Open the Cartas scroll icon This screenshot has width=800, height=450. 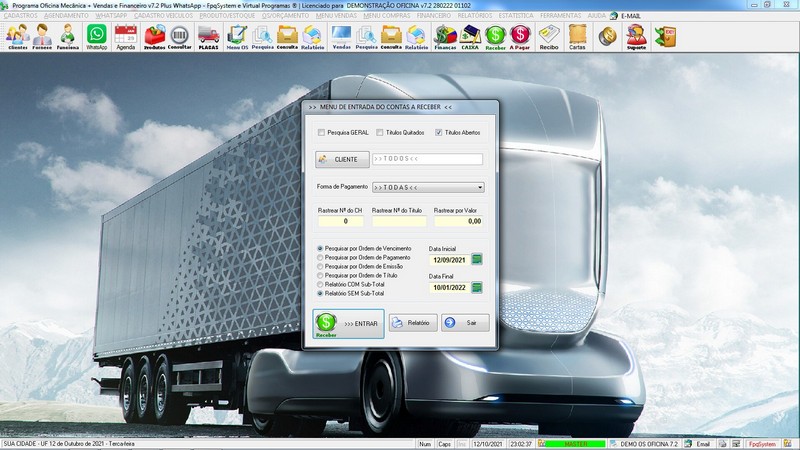pos(577,37)
